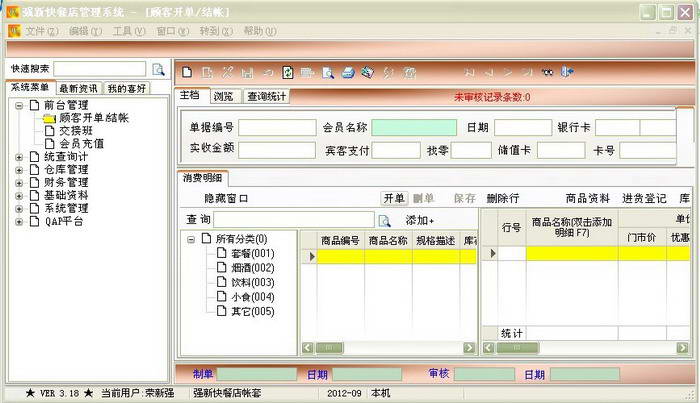The width and height of the screenshot is (700, 403).
Task: Click the 商品编号 column header
Action: click(340, 241)
